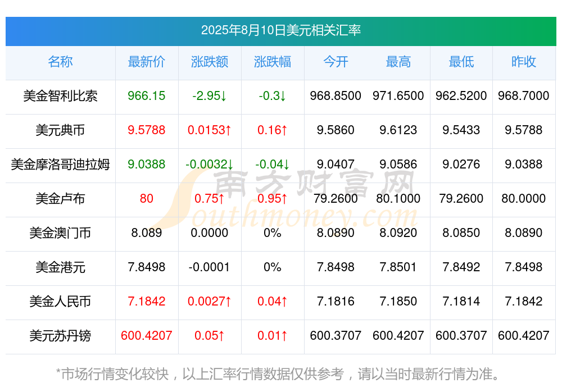Click the green latest price 9.0388
The width and height of the screenshot is (562, 392).
point(147,164)
